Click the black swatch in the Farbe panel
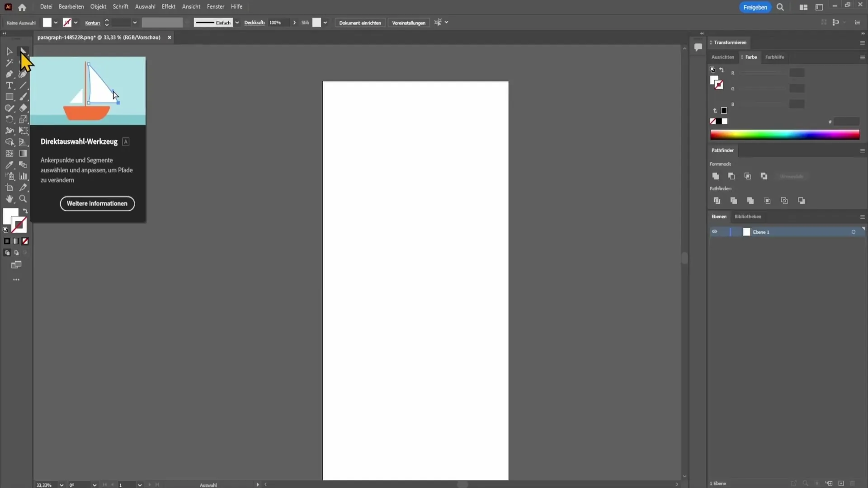 click(x=719, y=121)
